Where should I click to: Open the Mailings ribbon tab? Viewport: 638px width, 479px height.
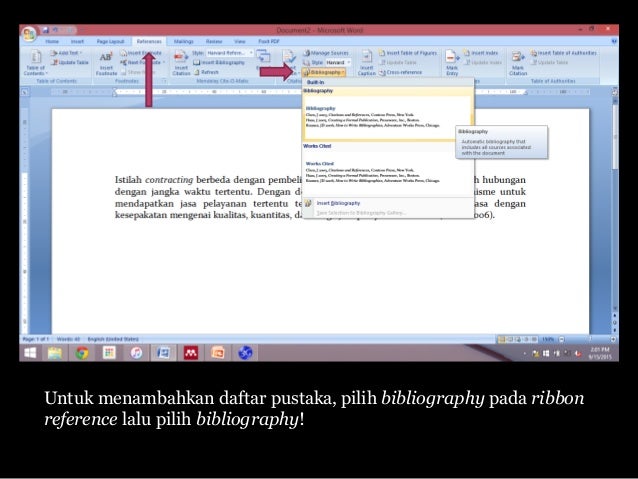pyautogui.click(x=184, y=42)
